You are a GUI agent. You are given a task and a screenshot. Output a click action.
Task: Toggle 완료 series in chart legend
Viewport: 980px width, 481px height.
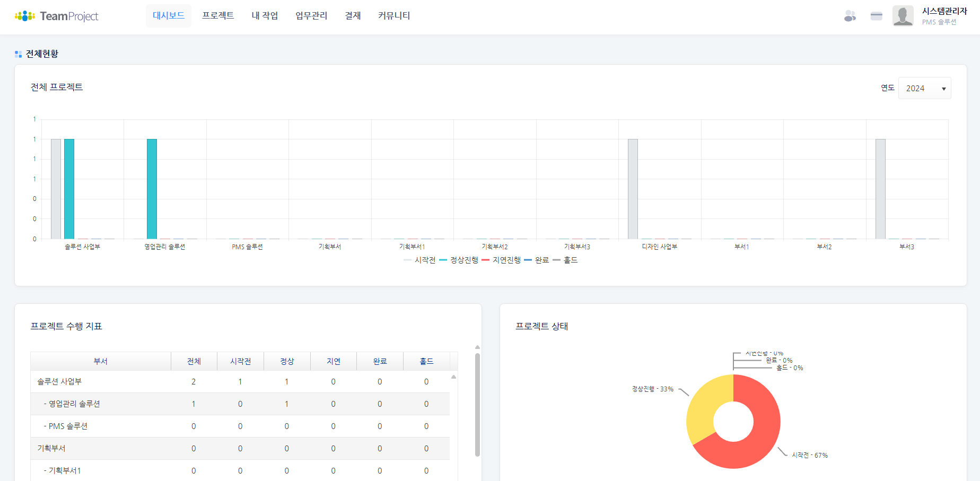pyautogui.click(x=537, y=260)
